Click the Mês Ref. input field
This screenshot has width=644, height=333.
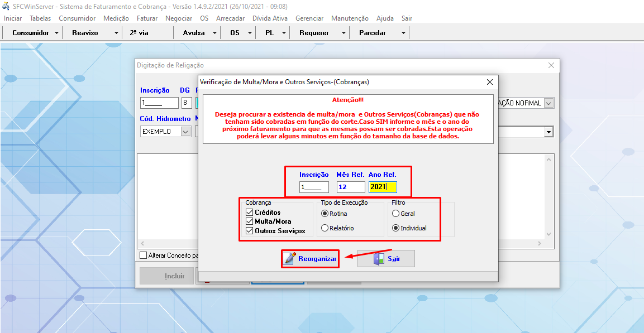[351, 187]
